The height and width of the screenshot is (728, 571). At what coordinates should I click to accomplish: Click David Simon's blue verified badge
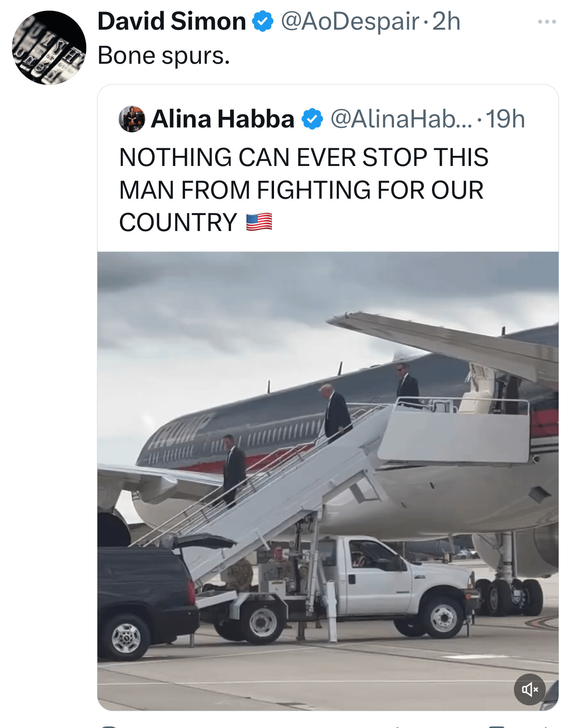(x=263, y=22)
